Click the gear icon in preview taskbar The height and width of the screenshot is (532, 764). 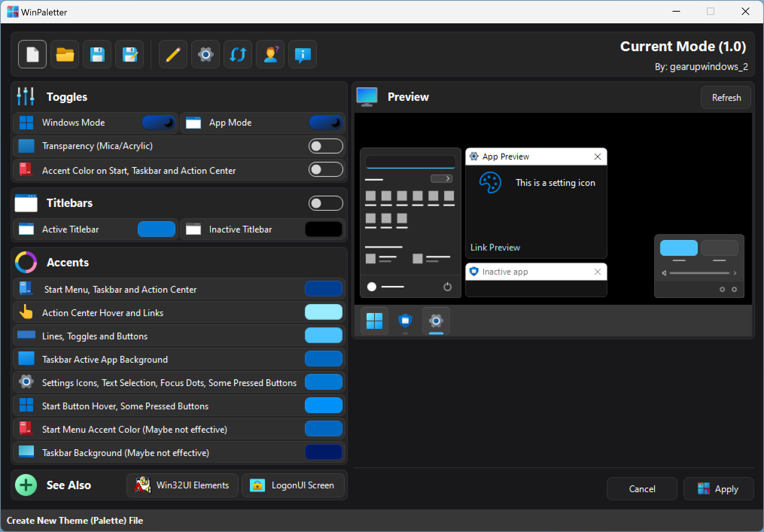click(436, 321)
